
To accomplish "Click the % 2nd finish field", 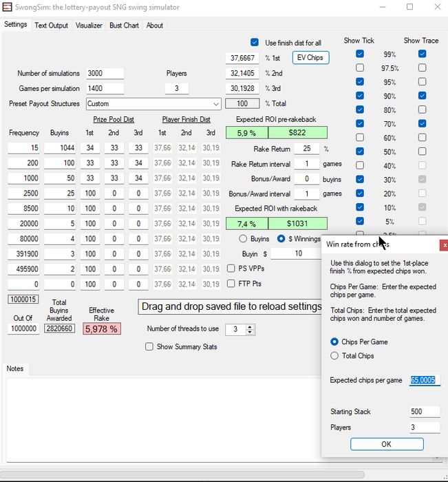I will point(242,73).
